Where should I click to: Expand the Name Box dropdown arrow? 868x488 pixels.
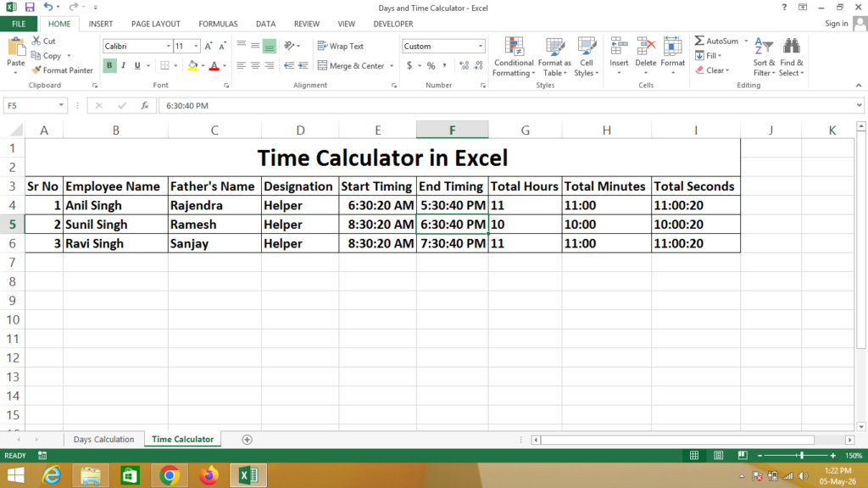pyautogui.click(x=61, y=106)
